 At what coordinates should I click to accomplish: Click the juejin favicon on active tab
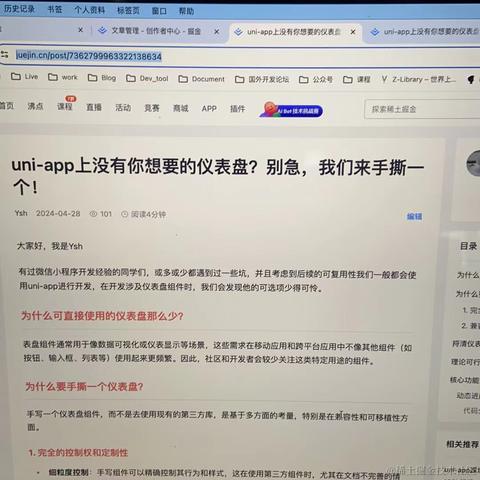click(238, 32)
